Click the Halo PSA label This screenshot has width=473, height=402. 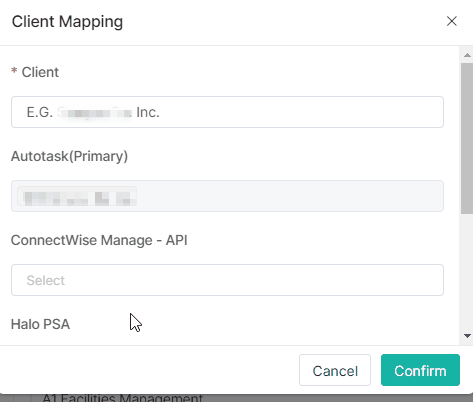(40, 324)
